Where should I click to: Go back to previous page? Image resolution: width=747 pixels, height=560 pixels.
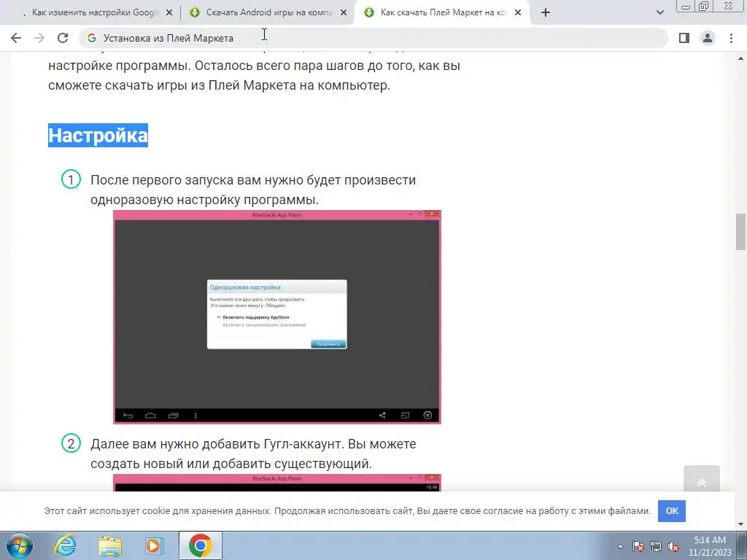(16, 38)
